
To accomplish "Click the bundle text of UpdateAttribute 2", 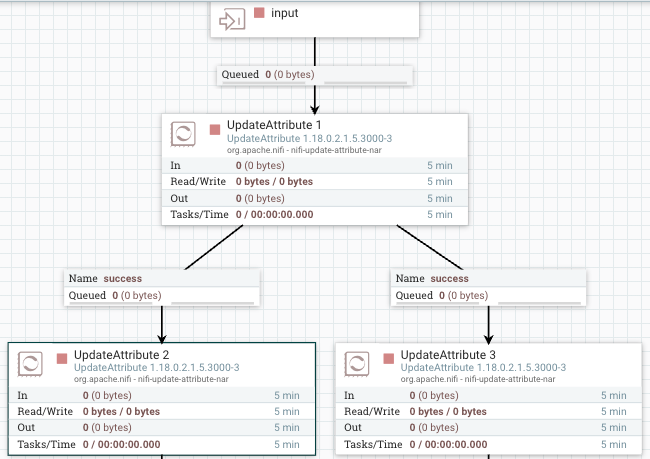I will (x=151, y=379).
